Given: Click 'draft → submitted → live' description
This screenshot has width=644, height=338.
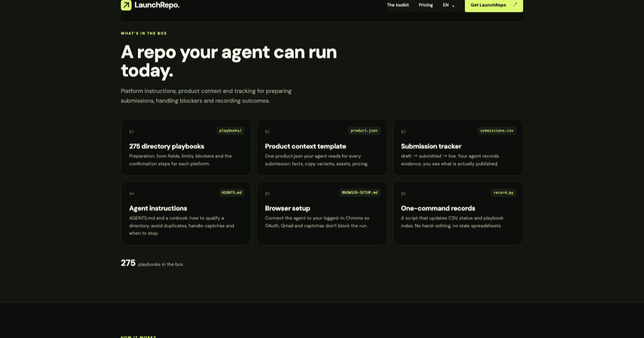Looking at the screenshot, I should coord(450,160).
